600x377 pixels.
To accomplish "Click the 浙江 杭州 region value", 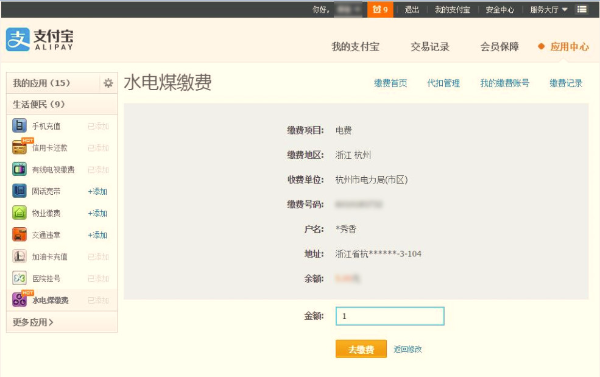I will point(353,155).
